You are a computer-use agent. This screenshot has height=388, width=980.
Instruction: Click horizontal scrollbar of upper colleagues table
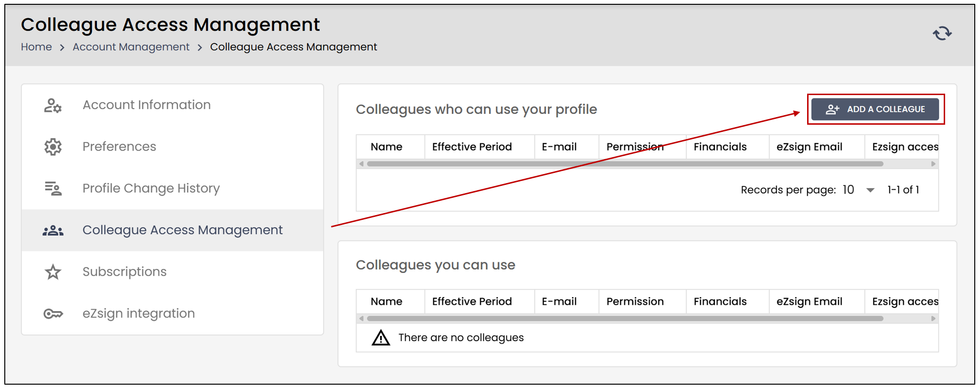(x=625, y=164)
